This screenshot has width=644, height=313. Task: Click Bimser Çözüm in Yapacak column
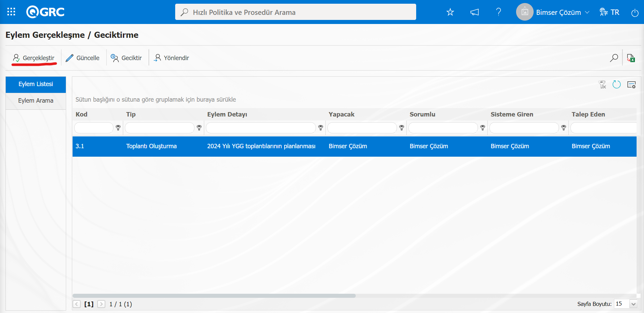(x=348, y=146)
